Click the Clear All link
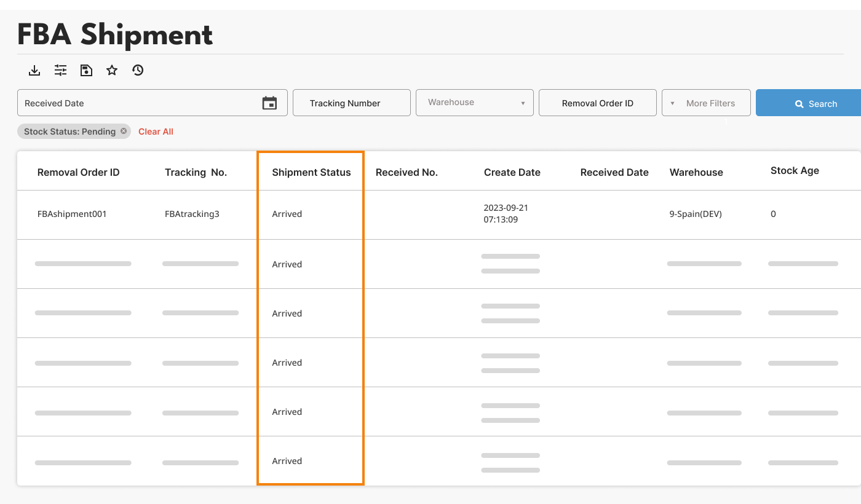This screenshot has width=861, height=504. pos(156,132)
